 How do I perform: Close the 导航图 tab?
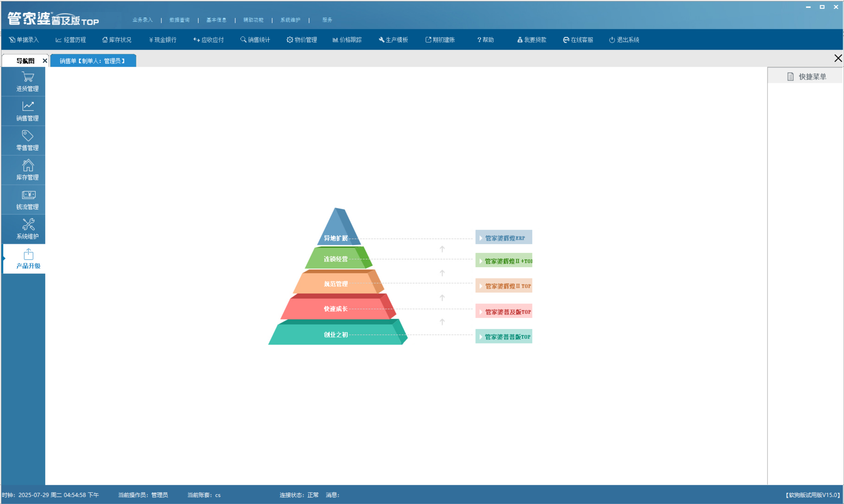click(x=45, y=61)
